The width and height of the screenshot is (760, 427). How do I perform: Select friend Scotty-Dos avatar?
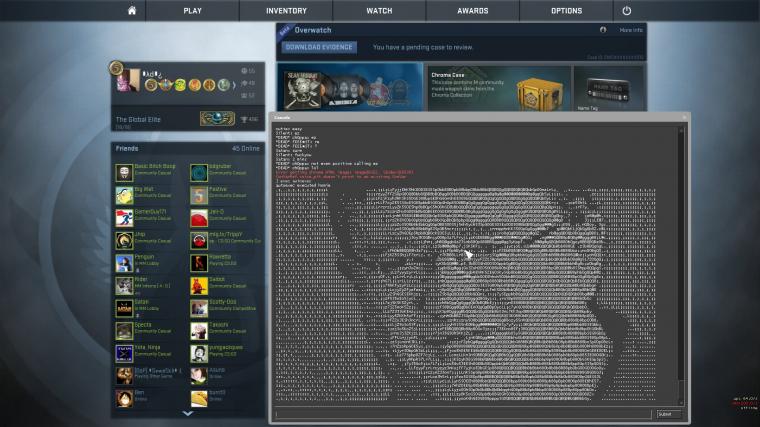click(x=199, y=308)
